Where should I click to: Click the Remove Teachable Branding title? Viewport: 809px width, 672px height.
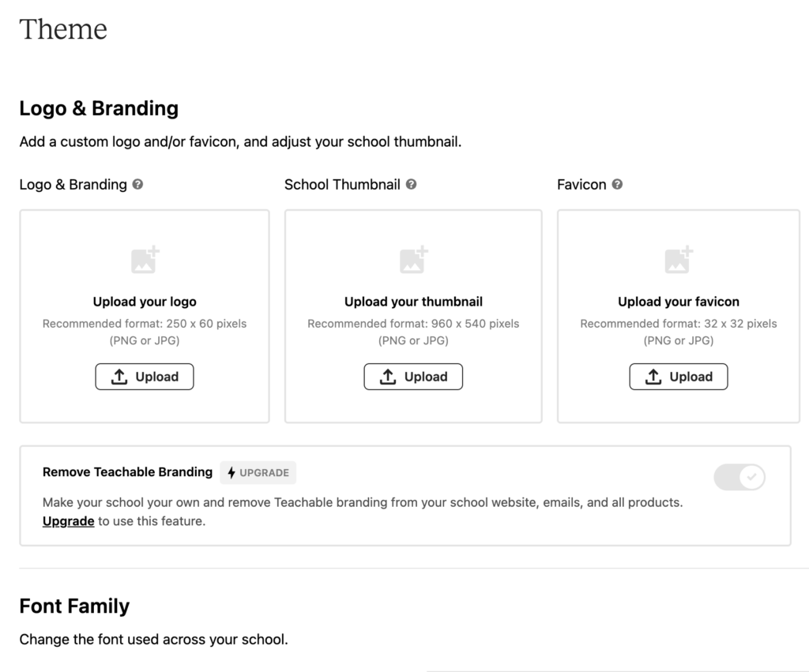click(127, 472)
